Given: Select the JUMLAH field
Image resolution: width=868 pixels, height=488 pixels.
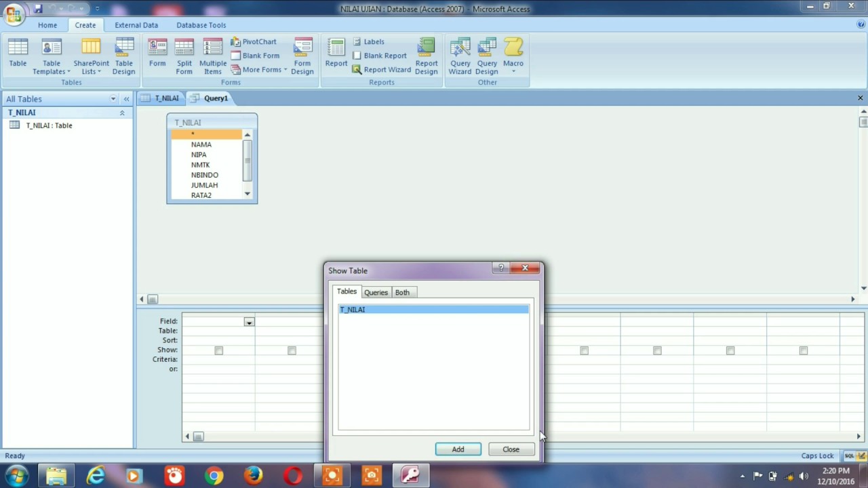Looking at the screenshot, I should coord(204,185).
